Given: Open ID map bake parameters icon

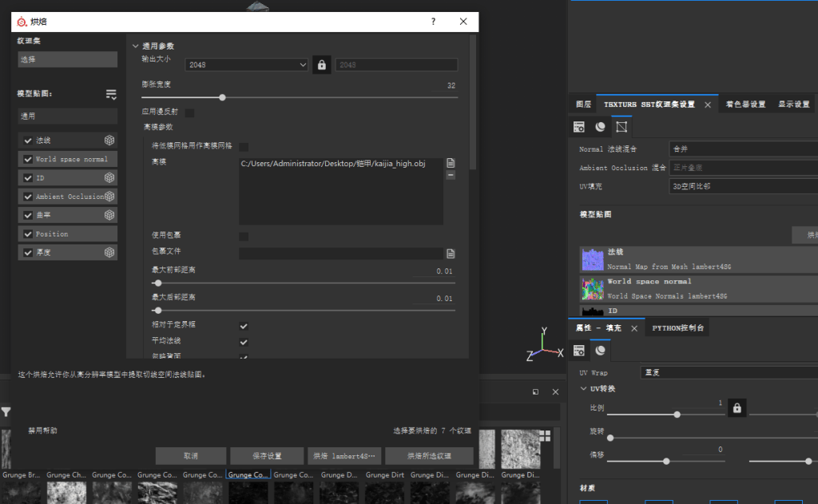Looking at the screenshot, I should click(109, 177).
